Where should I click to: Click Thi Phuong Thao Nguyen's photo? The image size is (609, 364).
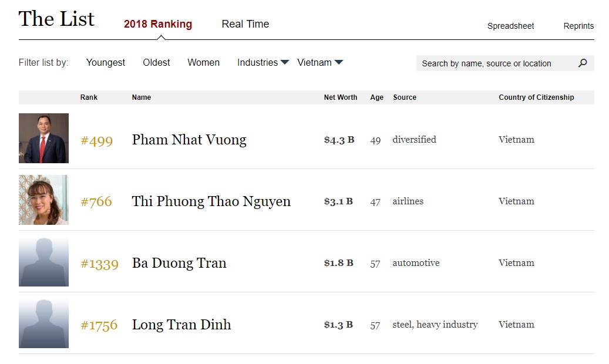(43, 200)
